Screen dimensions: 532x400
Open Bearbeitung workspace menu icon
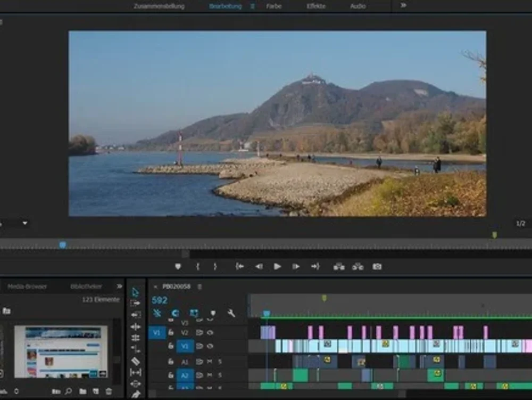click(x=252, y=6)
